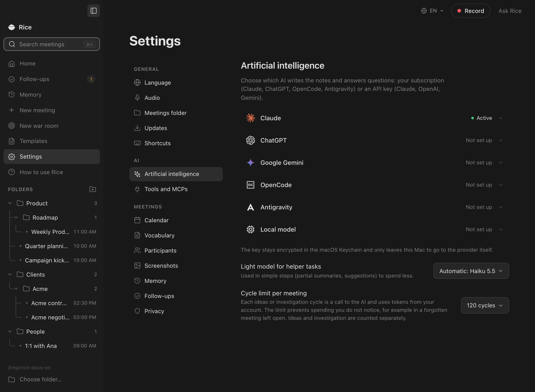The width and height of the screenshot is (535, 392).
Task: Open the 120 cycles dropdown
Action: tap(485, 305)
